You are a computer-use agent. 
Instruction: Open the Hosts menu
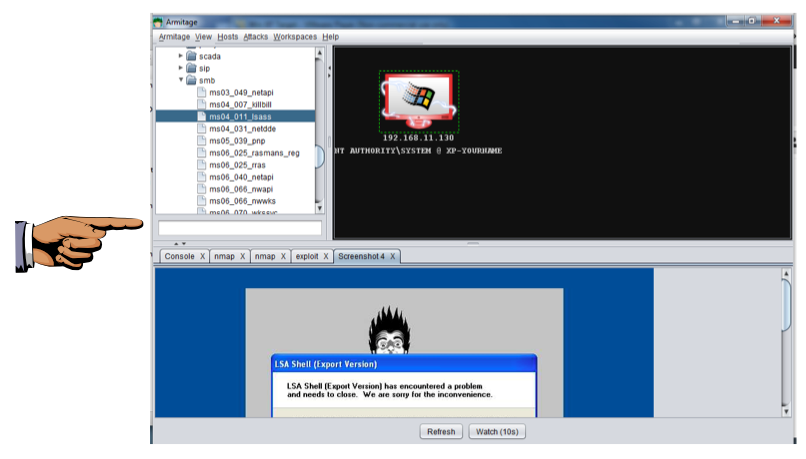228,37
